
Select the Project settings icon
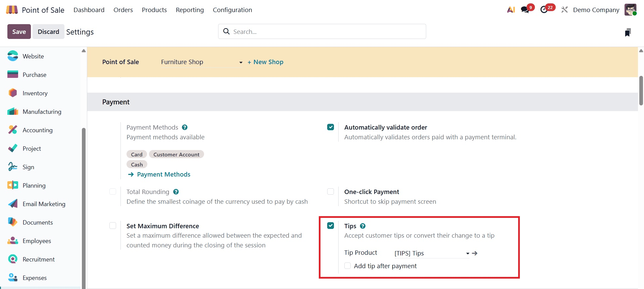[13, 148]
